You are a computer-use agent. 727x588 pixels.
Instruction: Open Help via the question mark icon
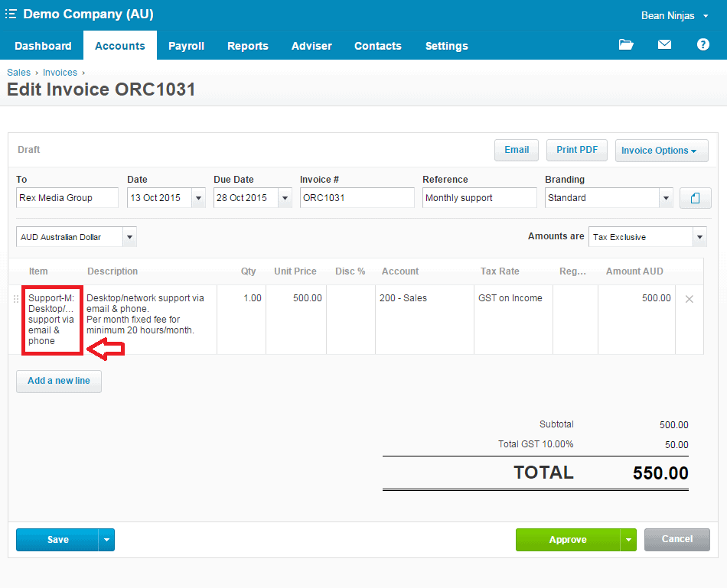703,45
